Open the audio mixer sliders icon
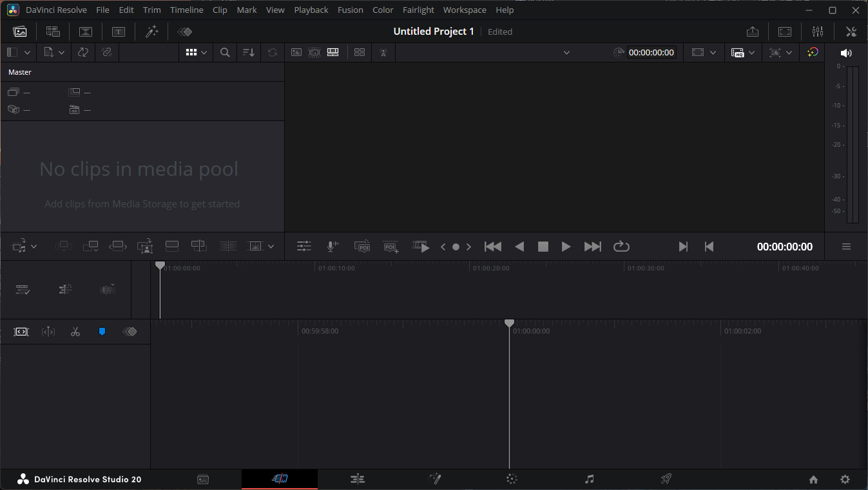Screen dimensions: 868x490 818,32
